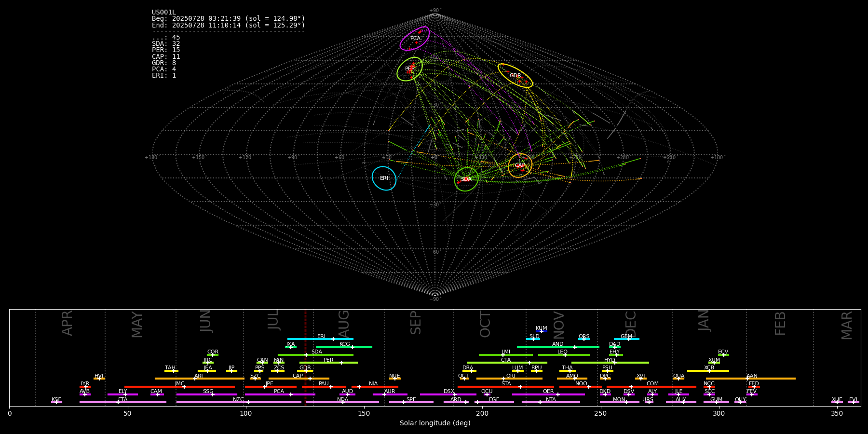Screen dimensions: 868x434
Task: Click the LYR shower bar on timeline
Action: click(x=85, y=387)
